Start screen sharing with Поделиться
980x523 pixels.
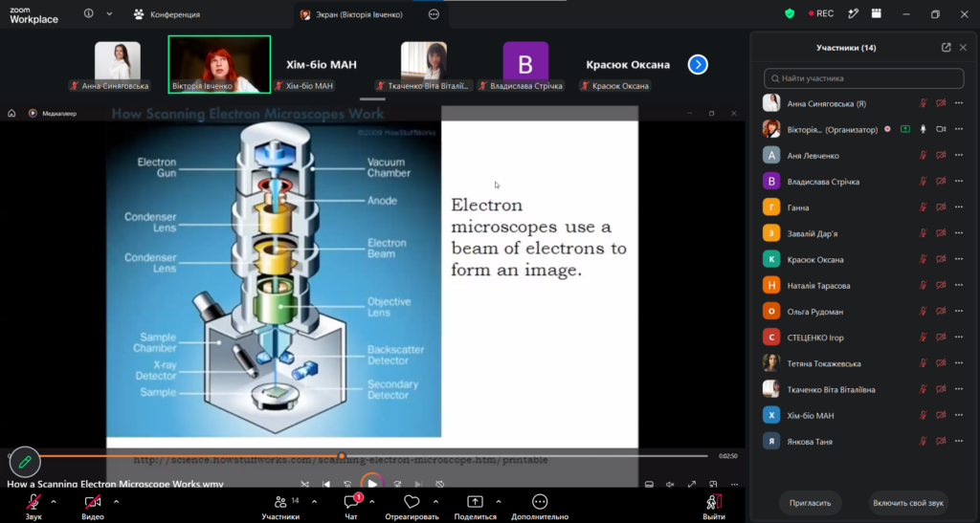click(x=475, y=506)
